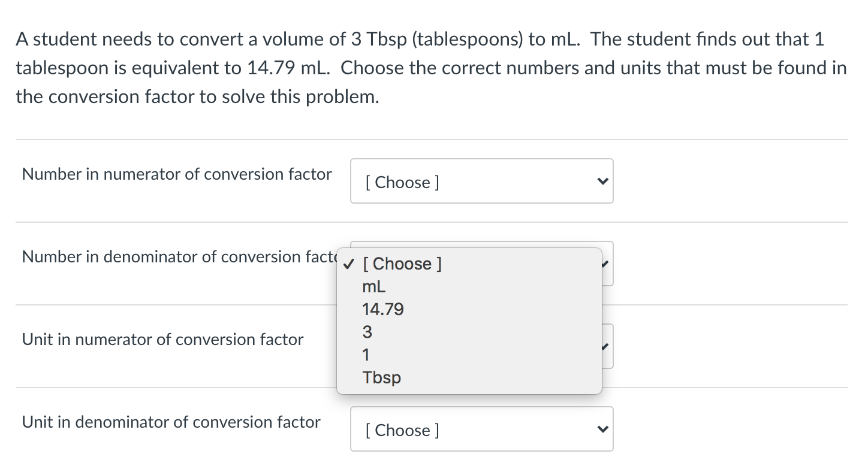Click the chevron on the first Choose dropdown
The image size is (868, 472).
[602, 181]
